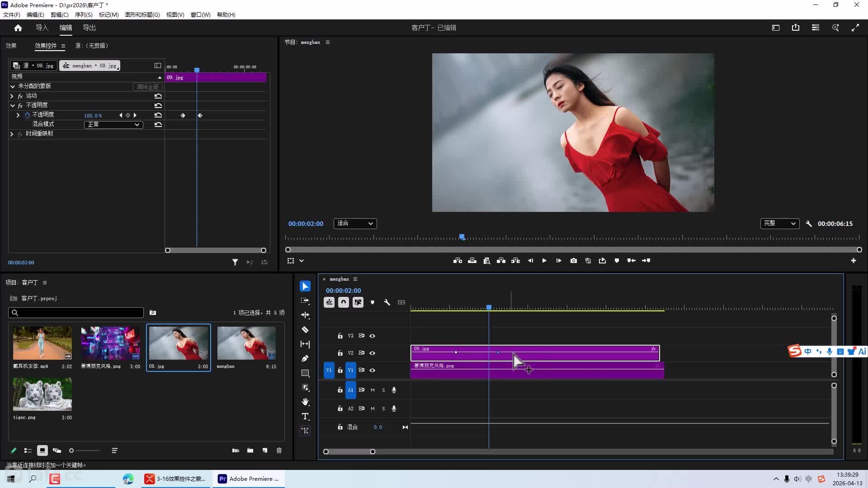
Task: Open the 混合模式 正常 dropdown
Action: 113,125
